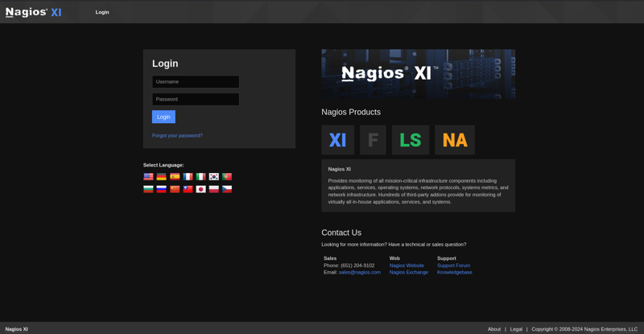Screen dimensions: 644x334
Task: Click the Nagios XI server room banner
Action: [418, 74]
